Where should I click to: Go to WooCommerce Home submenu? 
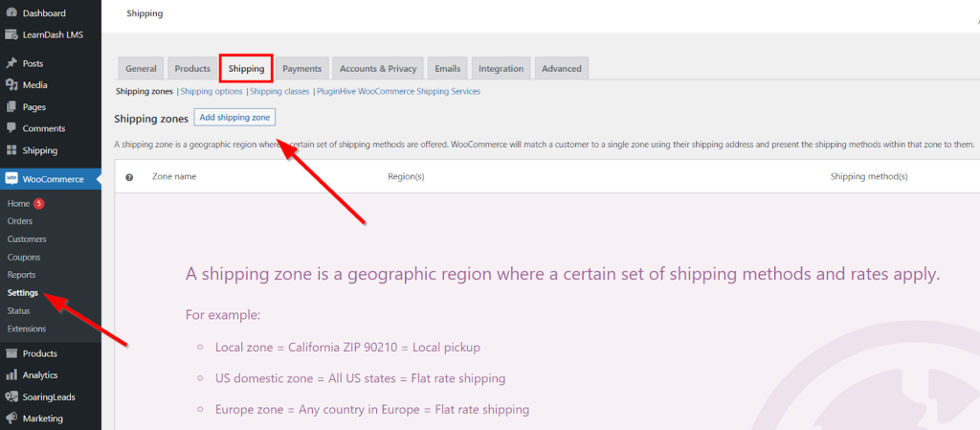click(19, 203)
